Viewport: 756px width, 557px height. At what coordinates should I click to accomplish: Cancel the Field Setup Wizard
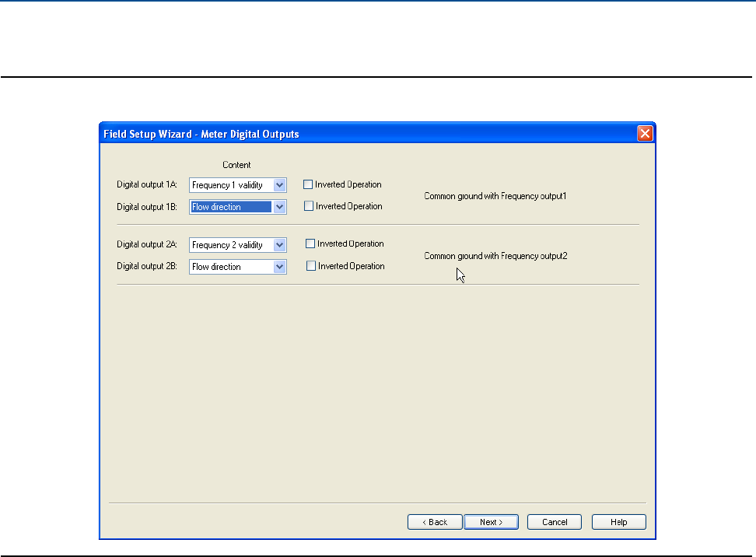click(x=555, y=522)
